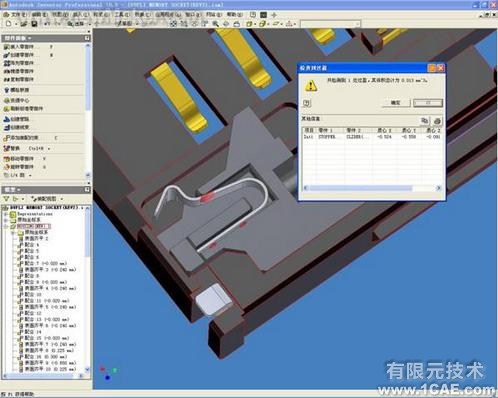Click vertical scrollbar of assembly panel
The width and height of the screenshot is (498, 398).
[x=88, y=110]
